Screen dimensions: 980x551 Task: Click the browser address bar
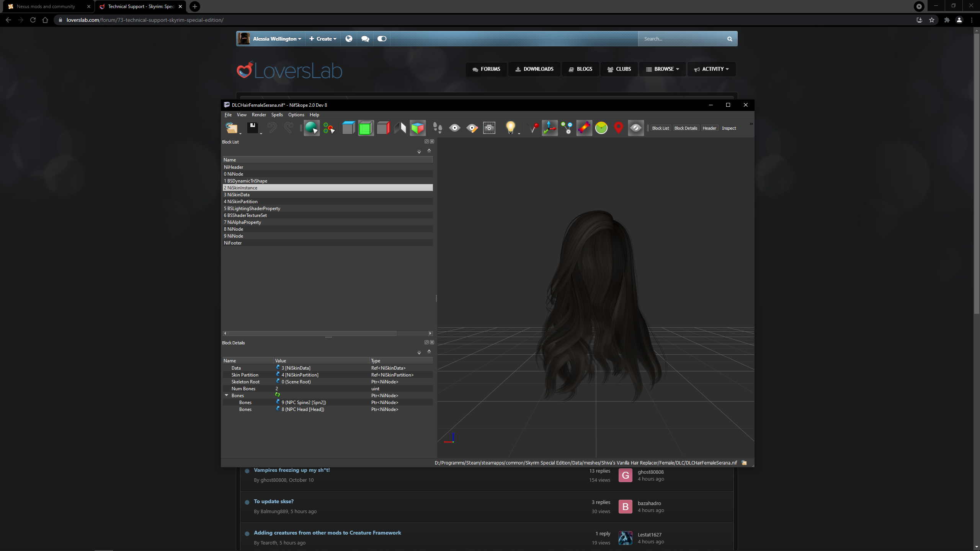point(482,20)
